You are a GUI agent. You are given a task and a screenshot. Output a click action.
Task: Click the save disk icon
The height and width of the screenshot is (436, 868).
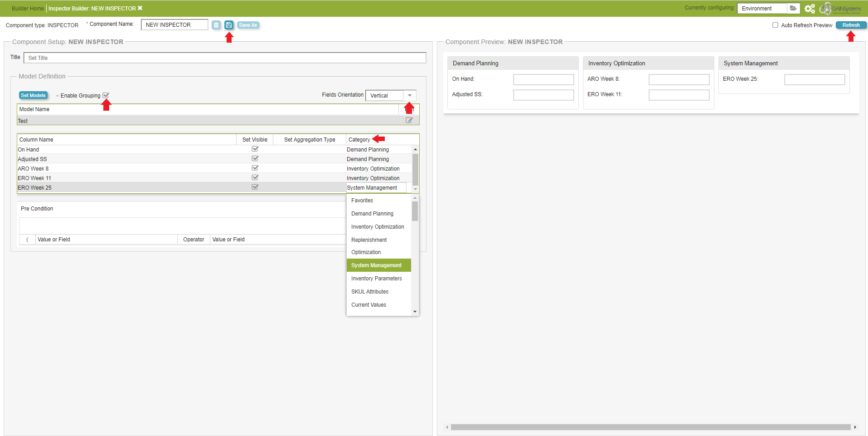click(229, 25)
